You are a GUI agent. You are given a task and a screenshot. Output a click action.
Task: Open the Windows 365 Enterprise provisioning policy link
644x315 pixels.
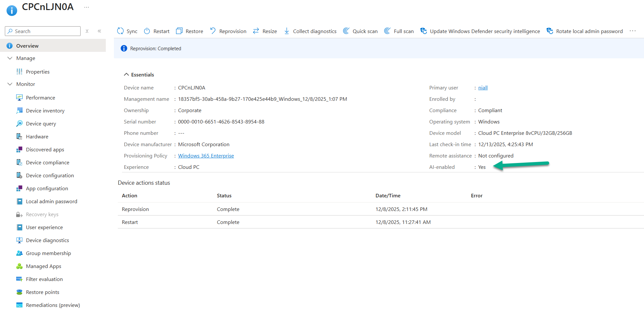(x=206, y=156)
